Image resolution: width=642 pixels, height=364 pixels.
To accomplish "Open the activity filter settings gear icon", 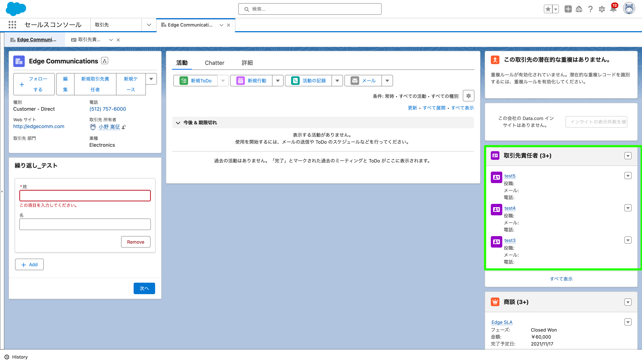I will (x=468, y=95).
